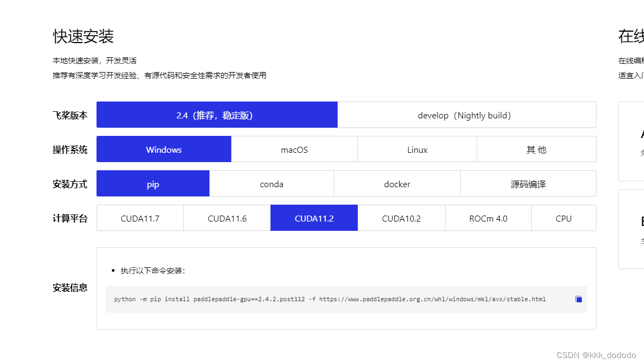644x364 pixels.
Task: Choose macOS as operating system
Action: (x=294, y=149)
